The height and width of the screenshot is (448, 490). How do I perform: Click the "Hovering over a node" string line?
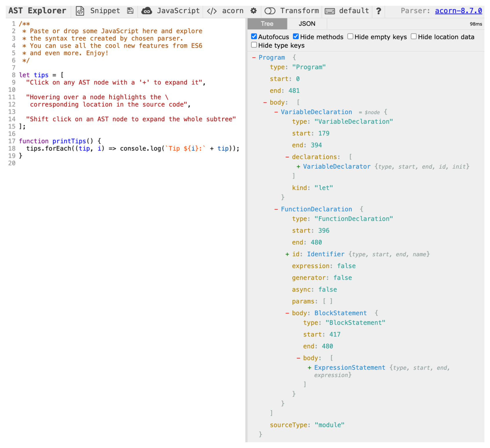coord(97,97)
